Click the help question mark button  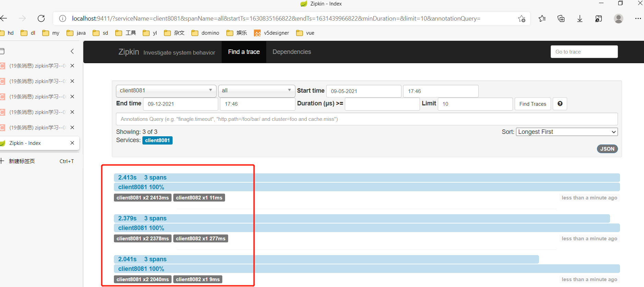[560, 104]
